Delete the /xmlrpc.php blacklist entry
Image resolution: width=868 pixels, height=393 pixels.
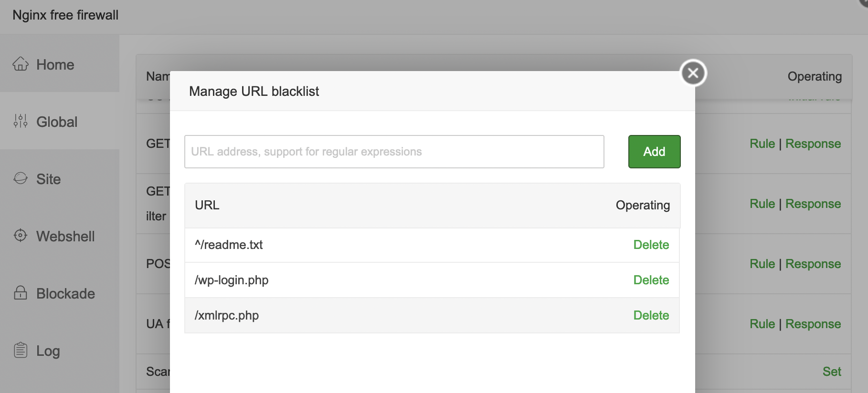click(651, 315)
